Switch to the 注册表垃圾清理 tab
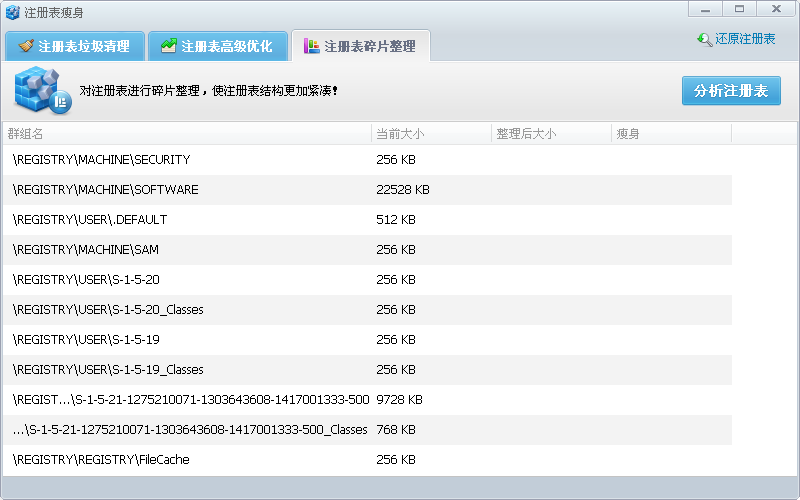This screenshot has width=800, height=500. [x=75, y=46]
